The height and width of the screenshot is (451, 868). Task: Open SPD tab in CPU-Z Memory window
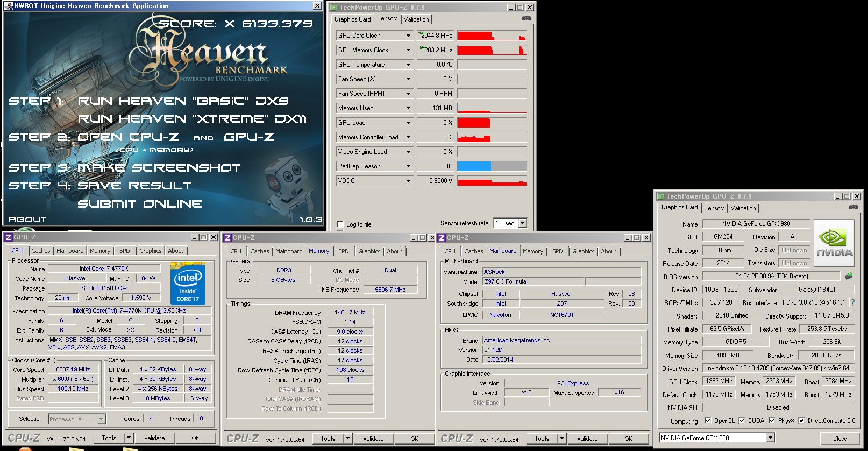pyautogui.click(x=344, y=251)
